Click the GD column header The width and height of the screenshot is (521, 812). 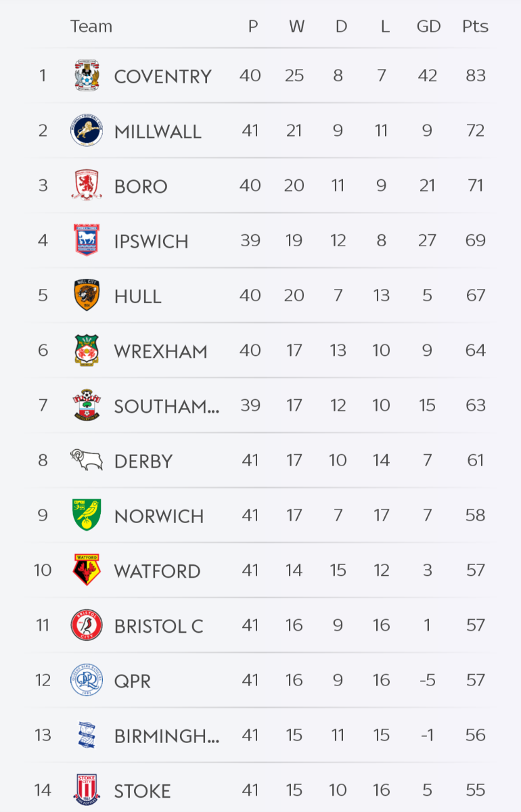(x=428, y=26)
